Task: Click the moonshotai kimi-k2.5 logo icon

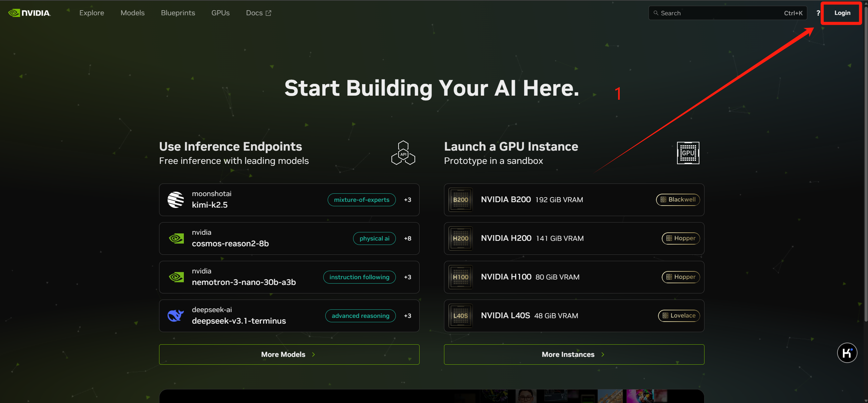Action: (x=176, y=200)
